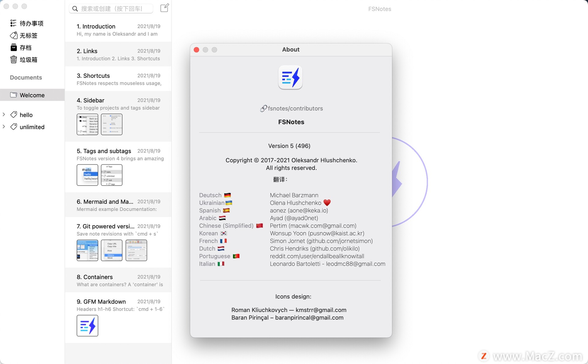The height and width of the screenshot is (364, 588).
Task: Click the Korean language label
Action: click(x=209, y=233)
